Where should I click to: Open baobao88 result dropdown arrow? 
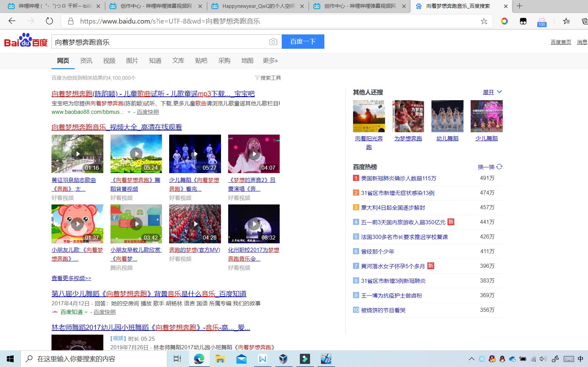pos(129,112)
